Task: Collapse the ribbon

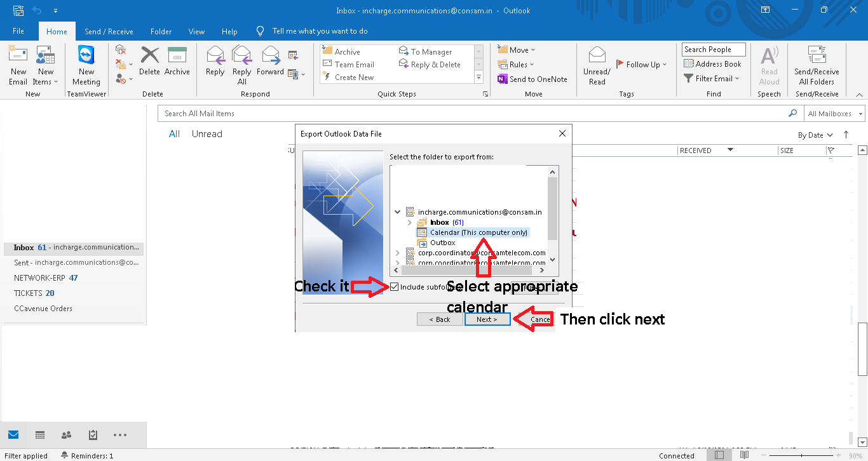Action: 860,94
